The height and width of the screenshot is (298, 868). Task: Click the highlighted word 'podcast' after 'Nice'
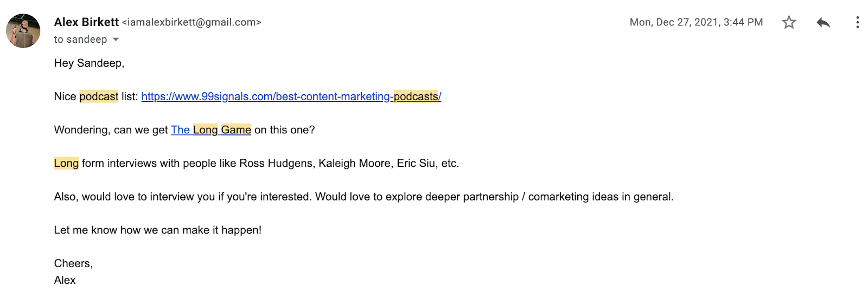click(99, 96)
